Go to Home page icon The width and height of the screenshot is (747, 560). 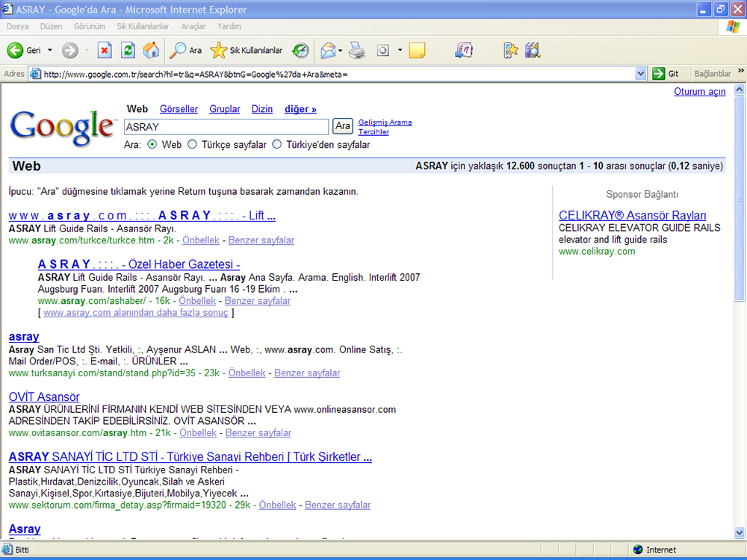pyautogui.click(x=151, y=50)
